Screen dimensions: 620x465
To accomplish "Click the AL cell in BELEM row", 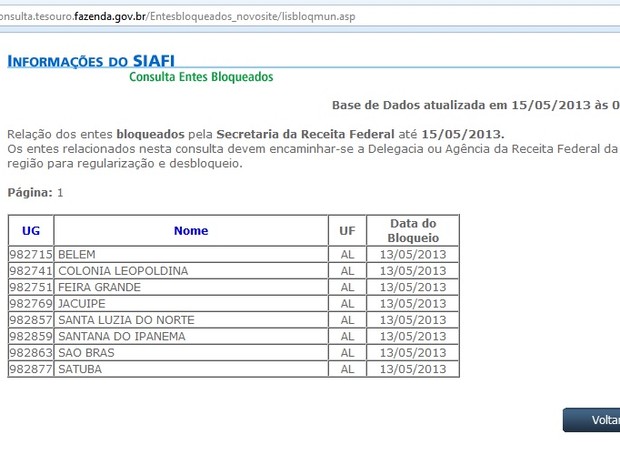I will pyautogui.click(x=347, y=254).
